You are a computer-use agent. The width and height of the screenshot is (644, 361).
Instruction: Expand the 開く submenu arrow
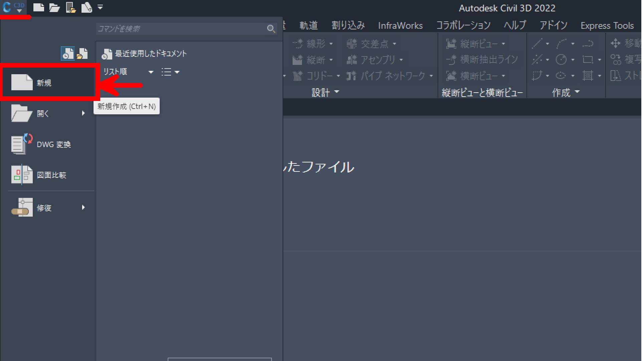click(84, 113)
